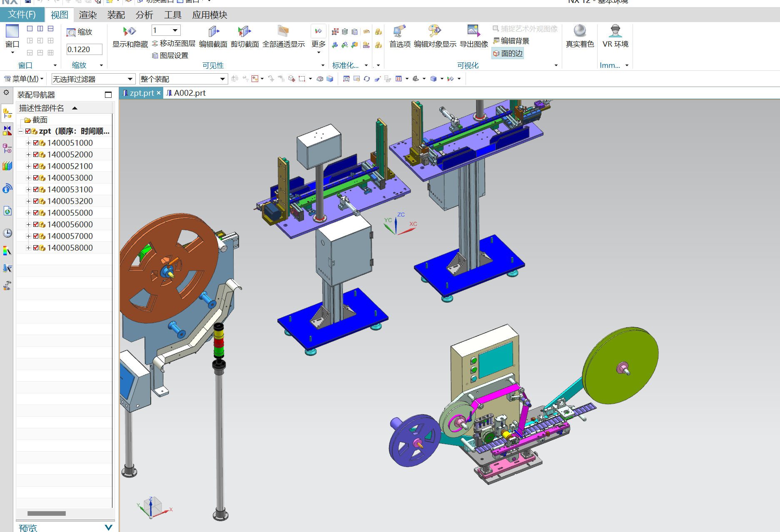
Task: Switch to the Analysis ribbon tab
Action: [144, 15]
